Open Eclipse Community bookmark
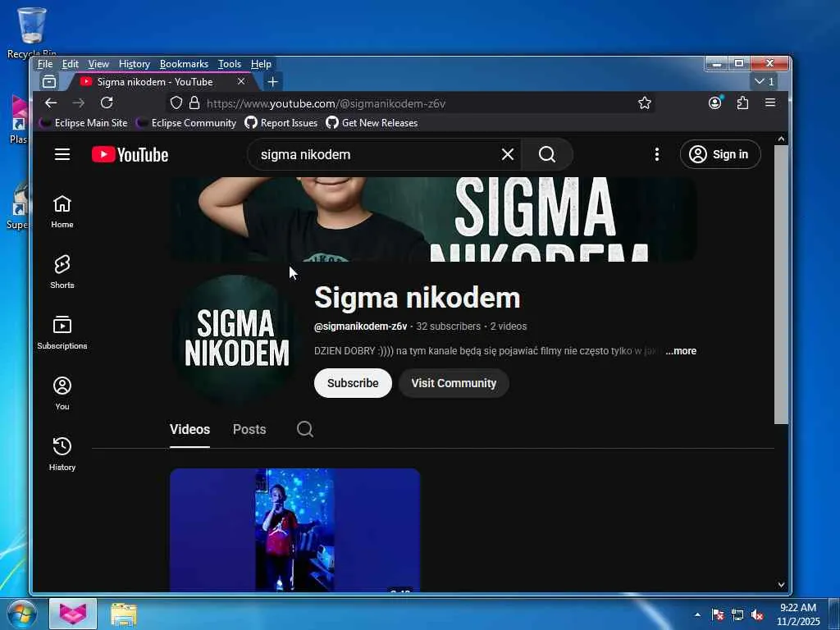840x630 pixels. click(x=186, y=123)
